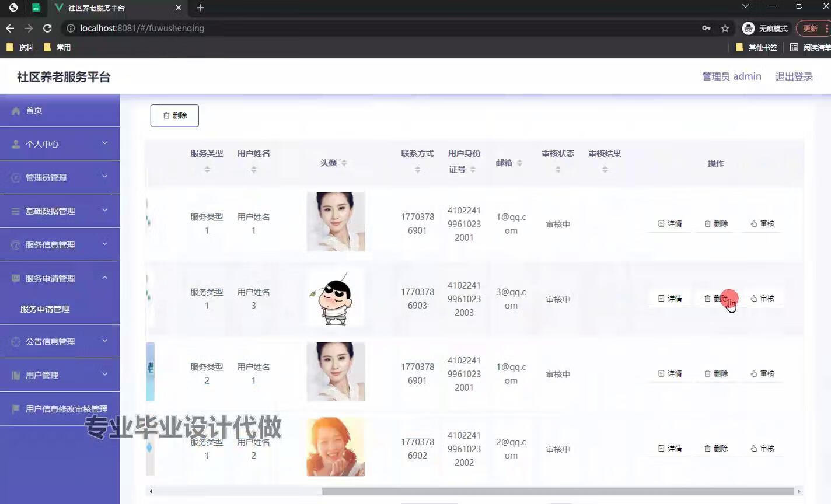
Task: Open new browser tab
Action: tap(201, 8)
